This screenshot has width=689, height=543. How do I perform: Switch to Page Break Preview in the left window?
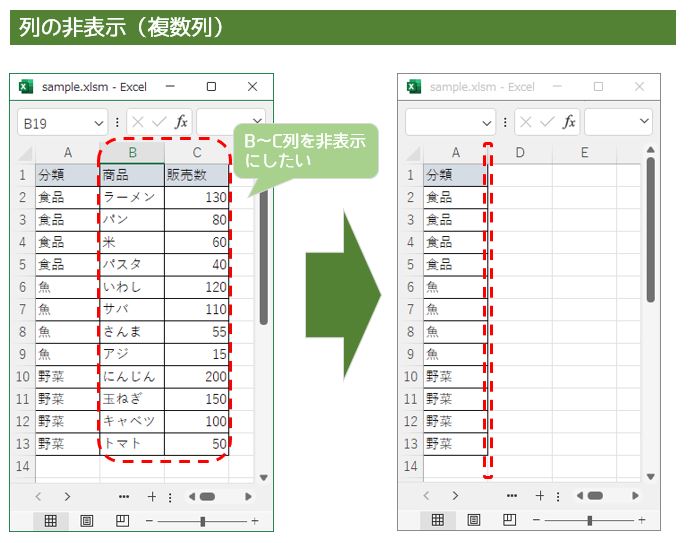pyautogui.click(x=122, y=521)
